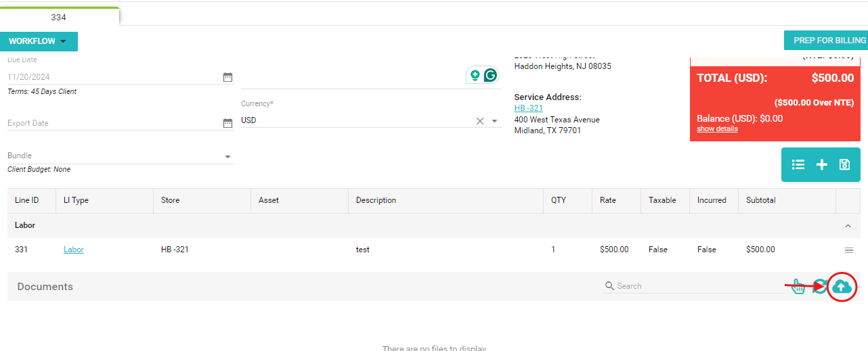This screenshot has width=868, height=351.
Task: Click the hand pointer icon in Documents
Action: click(x=799, y=287)
